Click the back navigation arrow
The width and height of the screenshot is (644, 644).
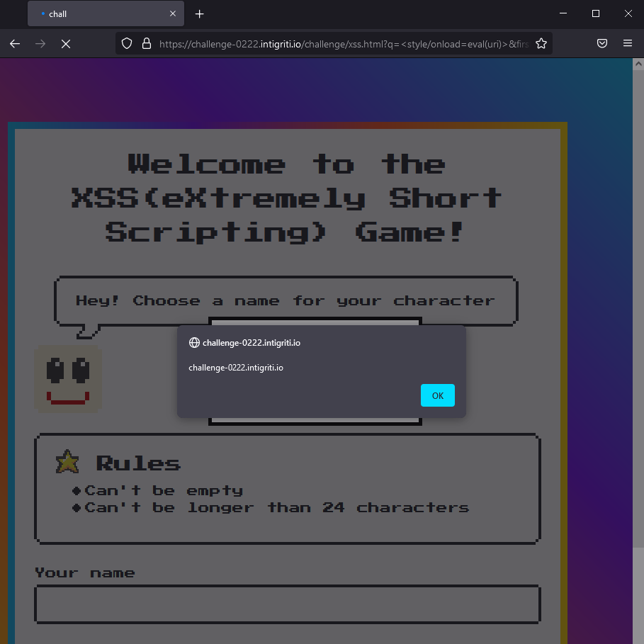[x=14, y=43]
